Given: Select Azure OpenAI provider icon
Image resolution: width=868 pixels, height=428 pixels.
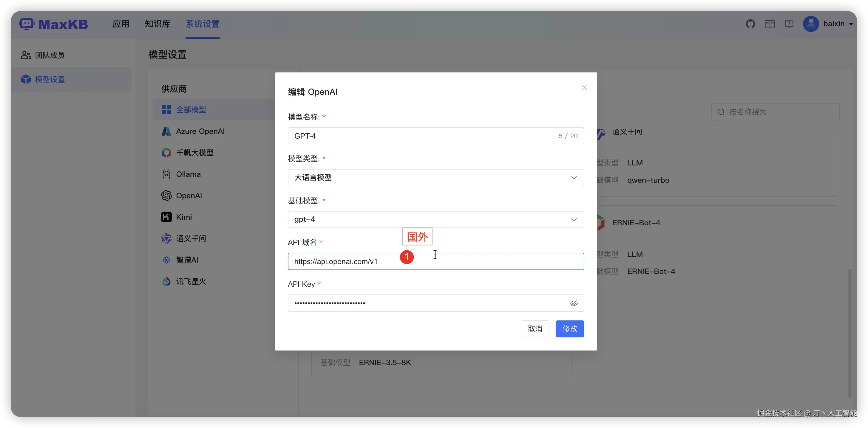Looking at the screenshot, I should pyautogui.click(x=166, y=131).
